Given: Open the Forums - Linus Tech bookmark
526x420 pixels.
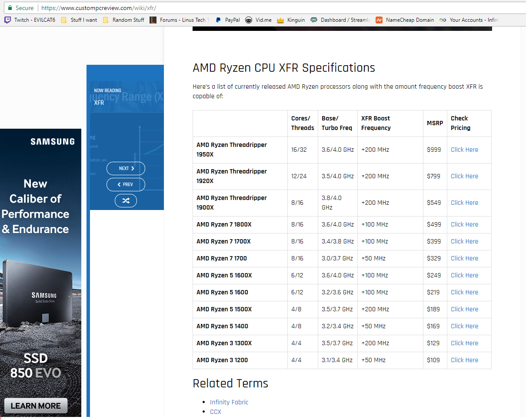Looking at the screenshot, I should 179,20.
